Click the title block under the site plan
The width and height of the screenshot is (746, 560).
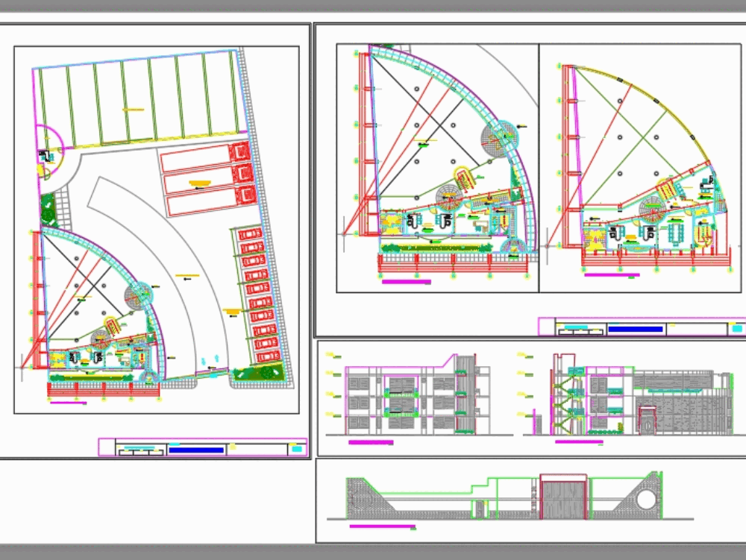click(201, 448)
